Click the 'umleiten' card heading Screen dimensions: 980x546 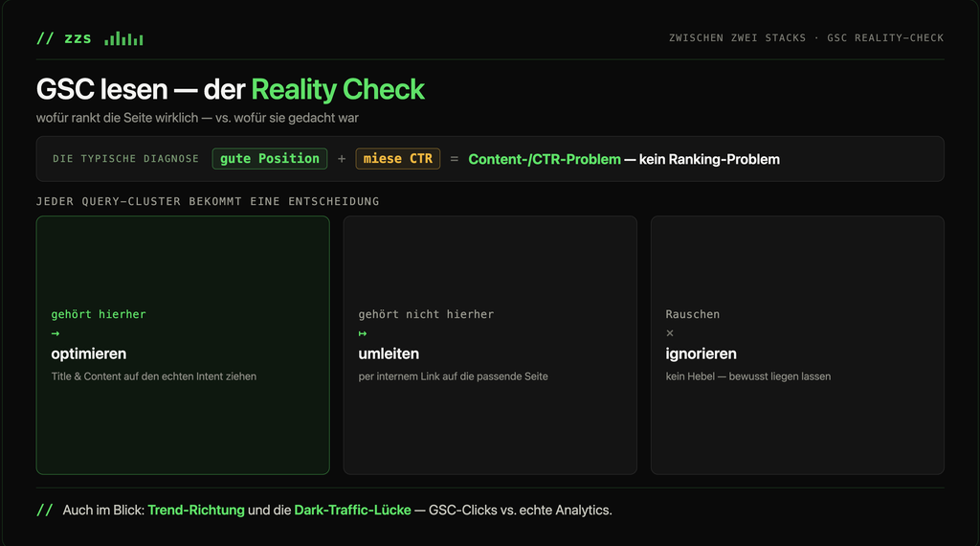[x=389, y=353]
